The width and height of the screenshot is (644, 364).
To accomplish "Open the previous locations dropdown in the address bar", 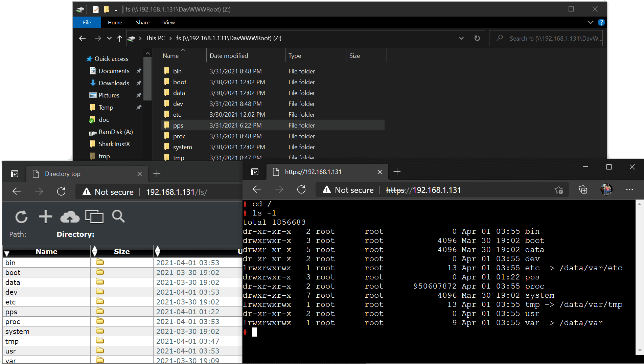I will 461,38.
